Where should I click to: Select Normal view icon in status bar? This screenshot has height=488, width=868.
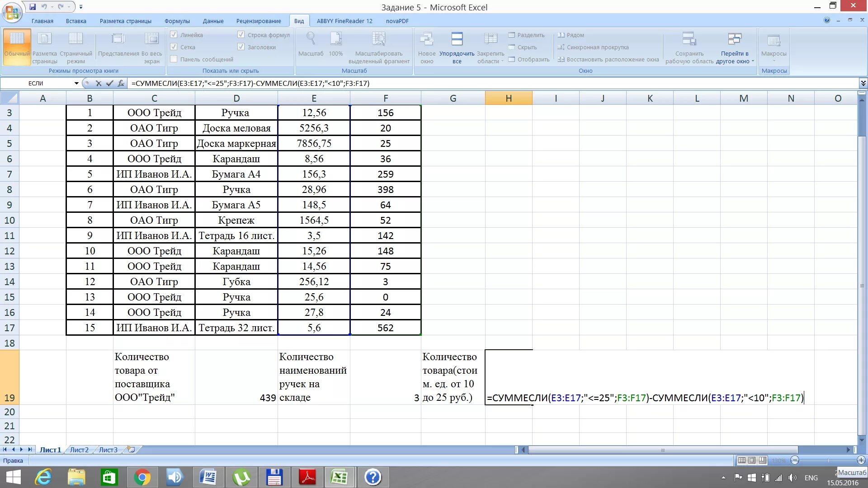[741, 460]
